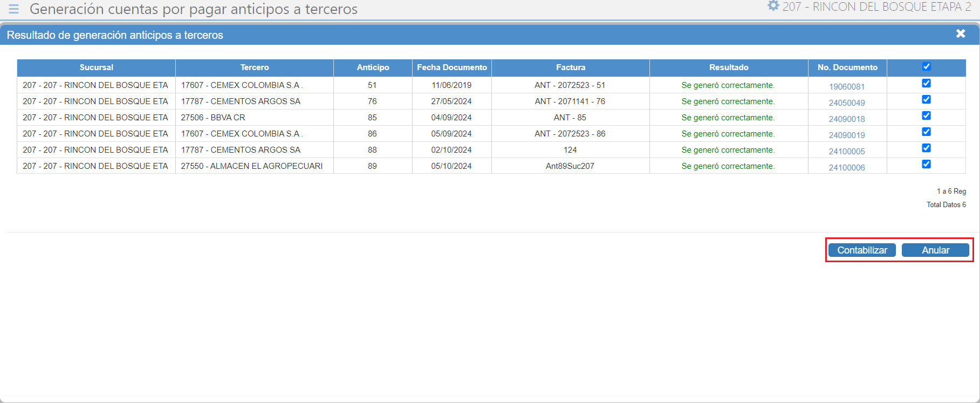This screenshot has height=403, width=980.
Task: Open document link 24100005
Action: [847, 152]
